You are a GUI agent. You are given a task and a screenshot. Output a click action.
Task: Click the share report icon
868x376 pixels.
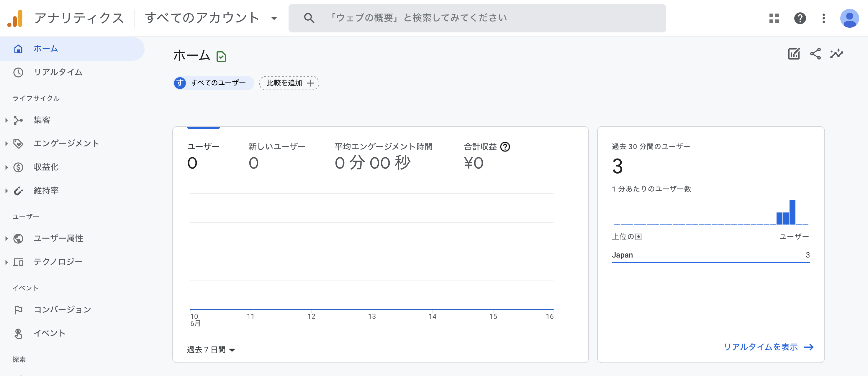815,54
